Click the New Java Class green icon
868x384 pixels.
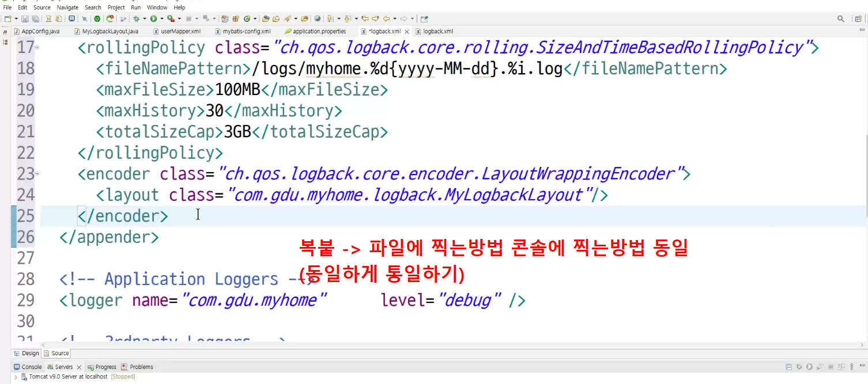247,18
